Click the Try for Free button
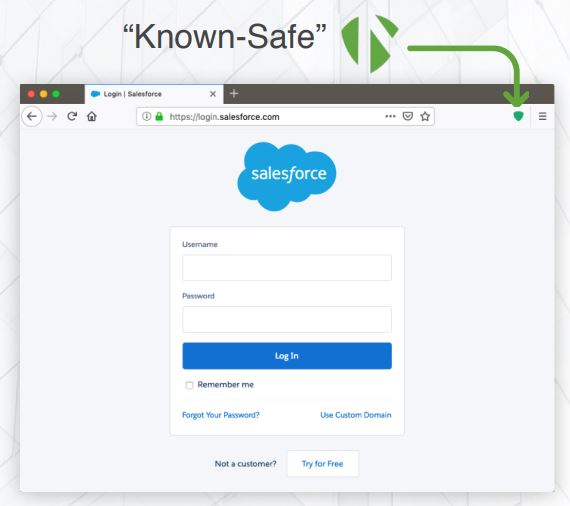570x506 pixels. (x=323, y=464)
